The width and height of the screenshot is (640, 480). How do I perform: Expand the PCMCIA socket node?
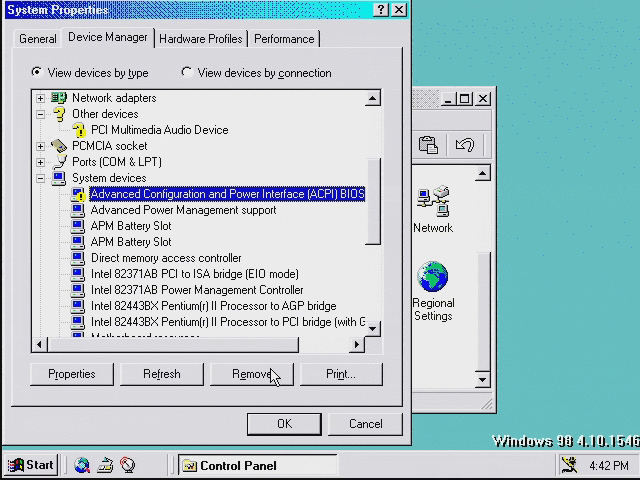[x=40, y=146]
